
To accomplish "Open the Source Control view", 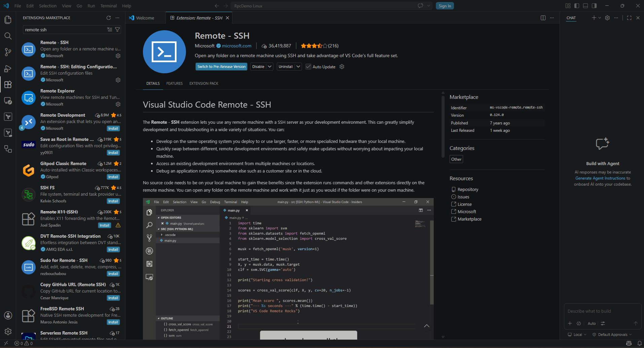I will 8,52.
